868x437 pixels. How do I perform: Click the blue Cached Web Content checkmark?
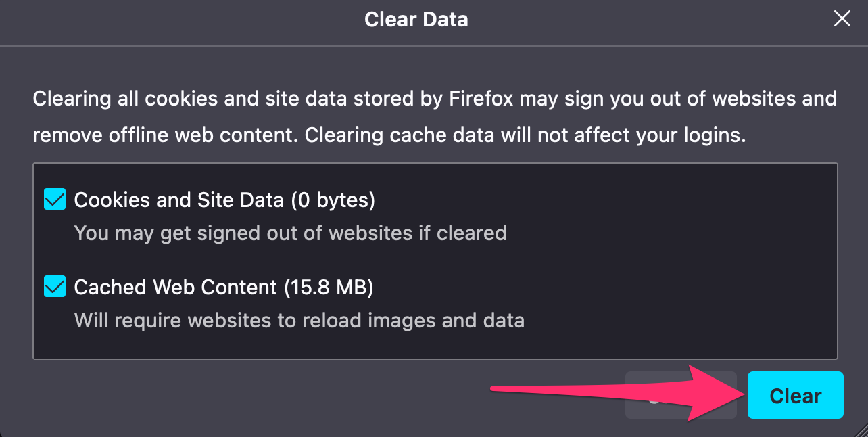[55, 286]
